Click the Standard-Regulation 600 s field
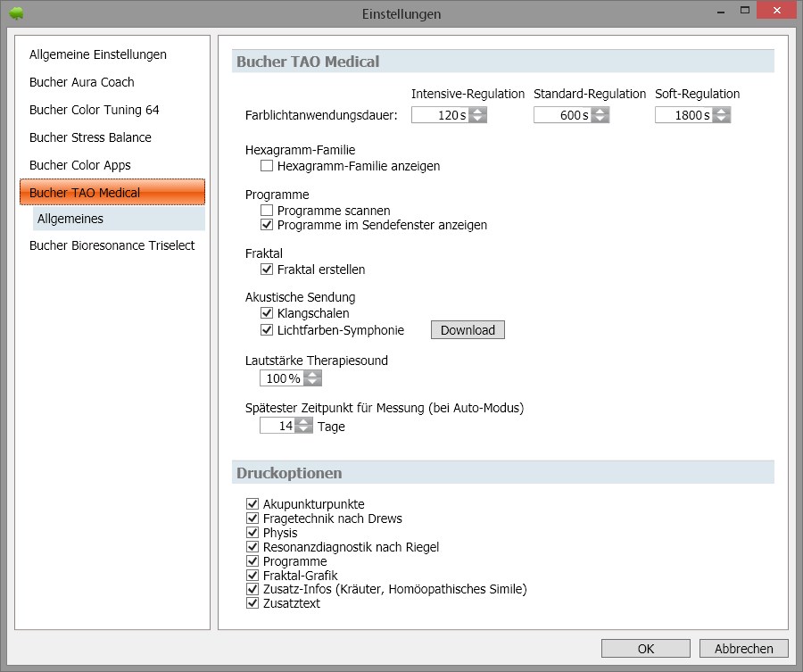Screen dimensions: 803x672 [x=563, y=115]
